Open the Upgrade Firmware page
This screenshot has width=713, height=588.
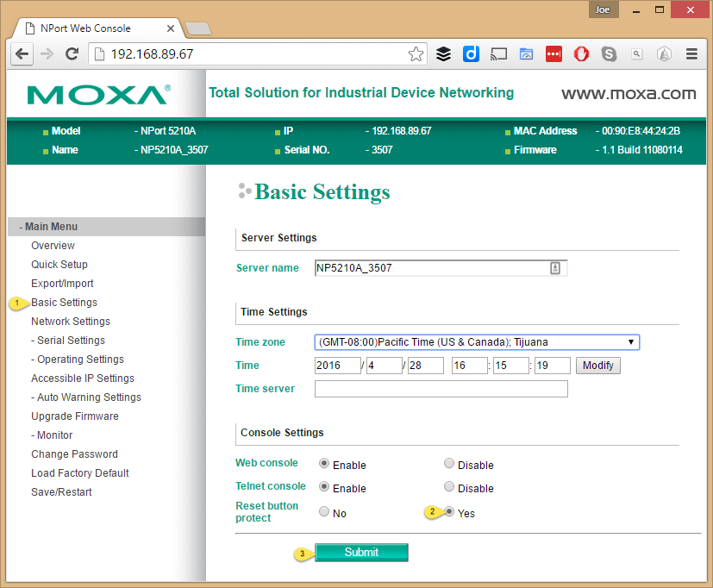74,416
